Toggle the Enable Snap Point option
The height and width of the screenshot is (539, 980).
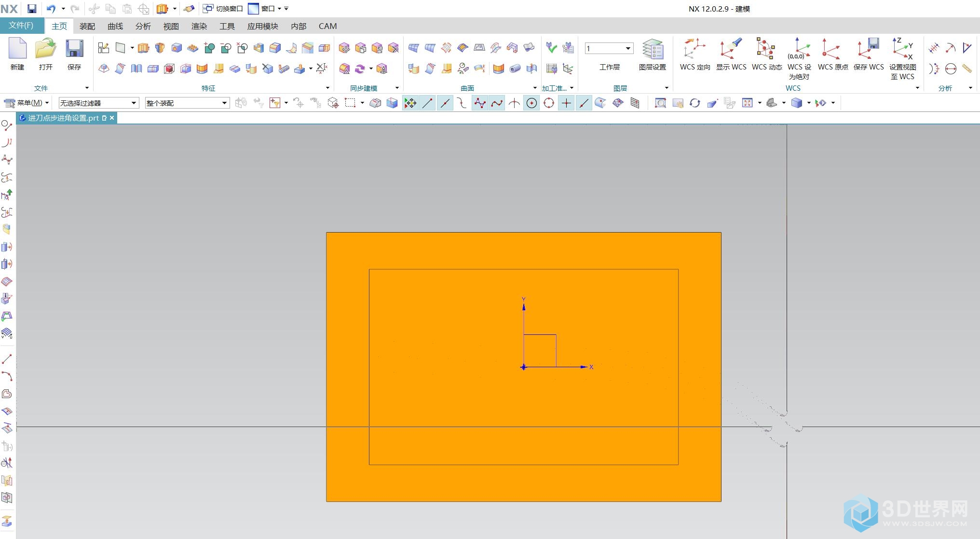[410, 103]
